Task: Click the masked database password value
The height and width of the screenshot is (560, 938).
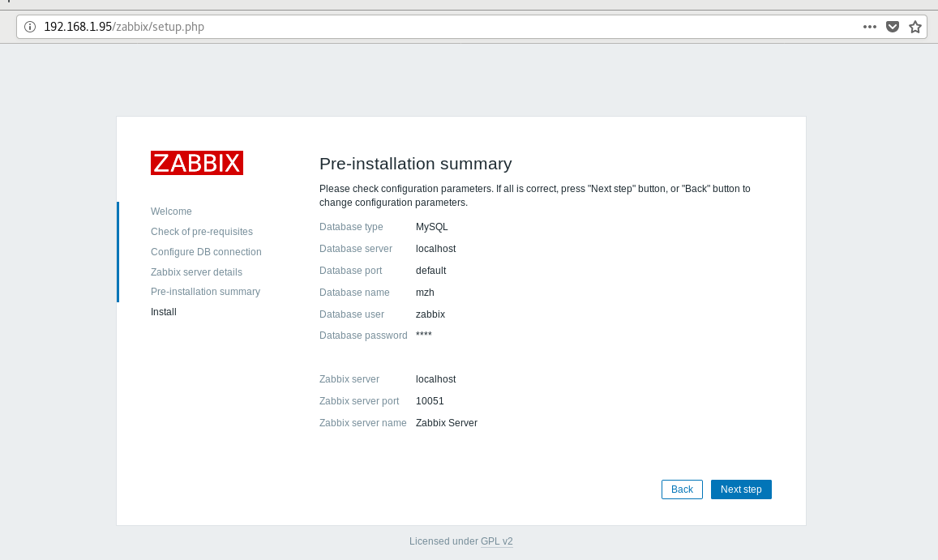Action: [x=423, y=335]
